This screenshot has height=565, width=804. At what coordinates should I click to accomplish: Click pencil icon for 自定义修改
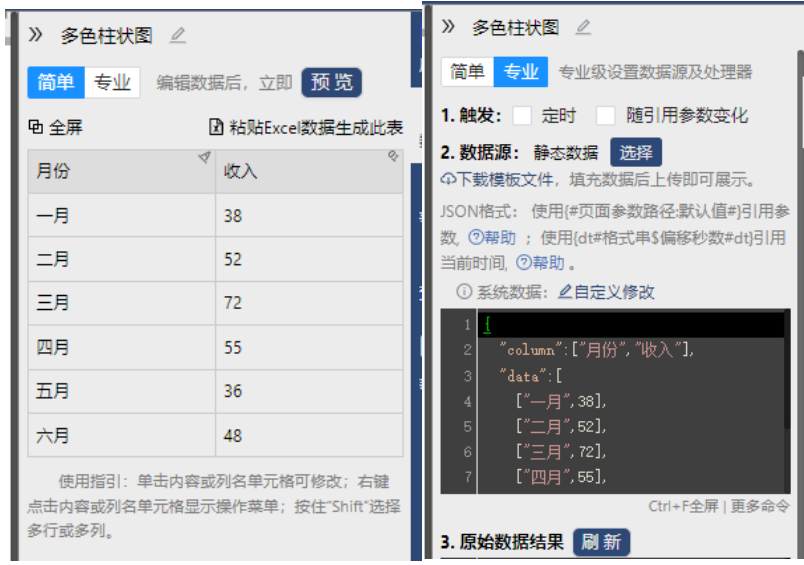pyautogui.click(x=565, y=291)
